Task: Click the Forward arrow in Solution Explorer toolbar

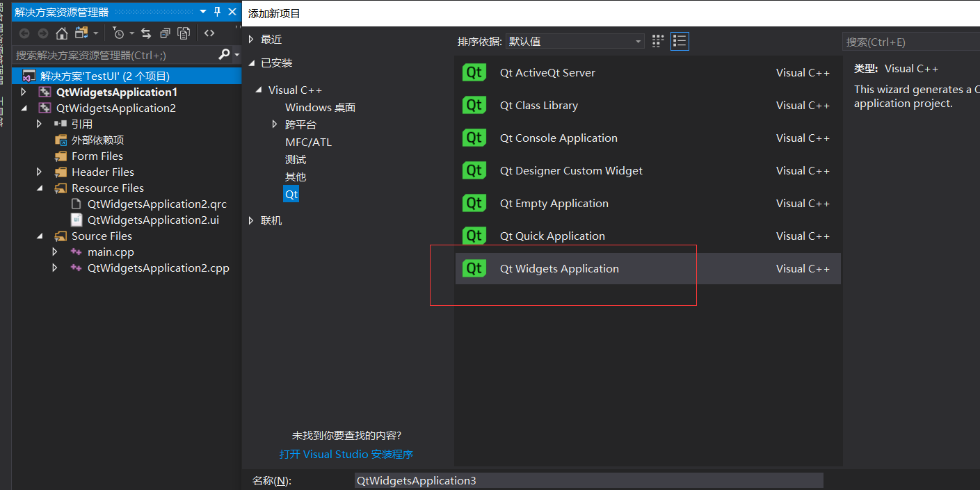Action: pyautogui.click(x=43, y=33)
